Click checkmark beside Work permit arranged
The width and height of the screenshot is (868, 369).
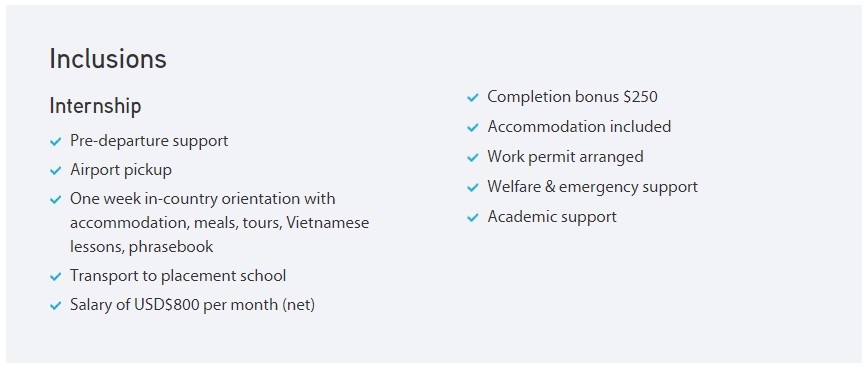(473, 158)
